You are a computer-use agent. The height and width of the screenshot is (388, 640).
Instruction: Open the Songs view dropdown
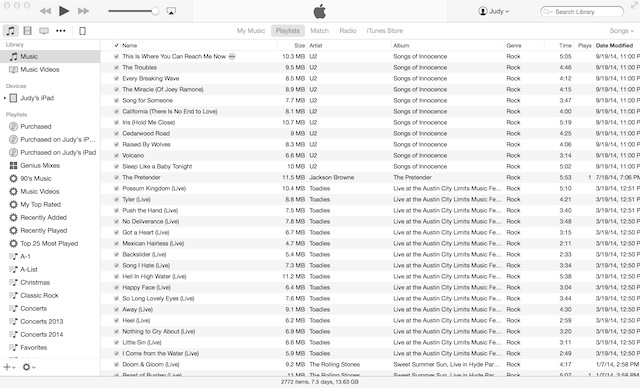point(621,31)
